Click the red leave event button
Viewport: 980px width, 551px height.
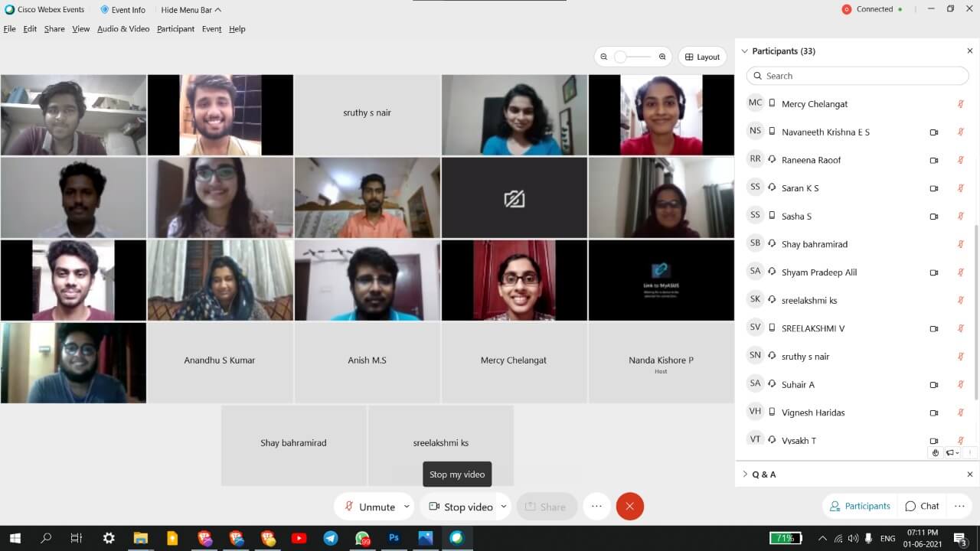tap(629, 507)
